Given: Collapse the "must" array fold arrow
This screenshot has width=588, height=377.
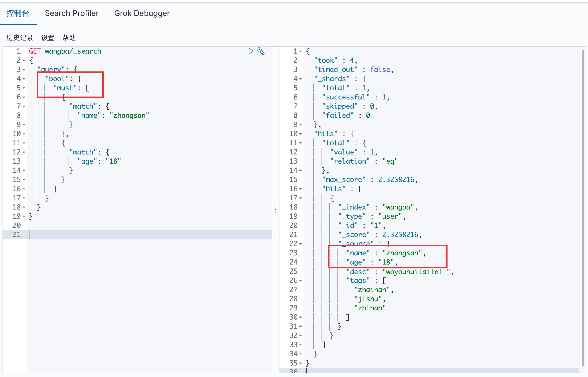Looking at the screenshot, I should [x=24, y=88].
